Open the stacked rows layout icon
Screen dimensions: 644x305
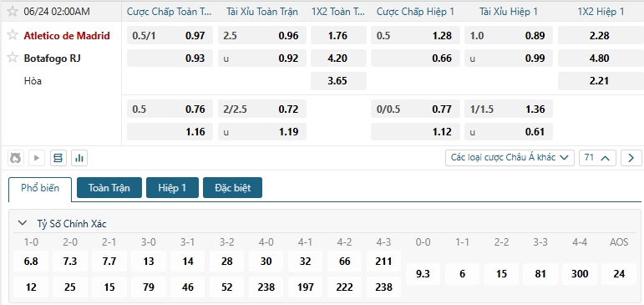pos(58,158)
